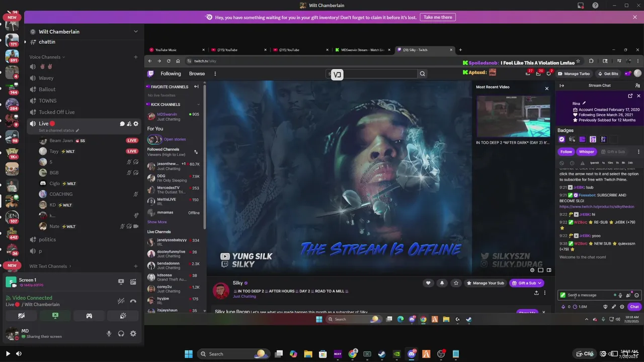Screen dimensions: 644x362
Task: Open the chattin text channel
Action: pyautogui.click(x=84, y=42)
